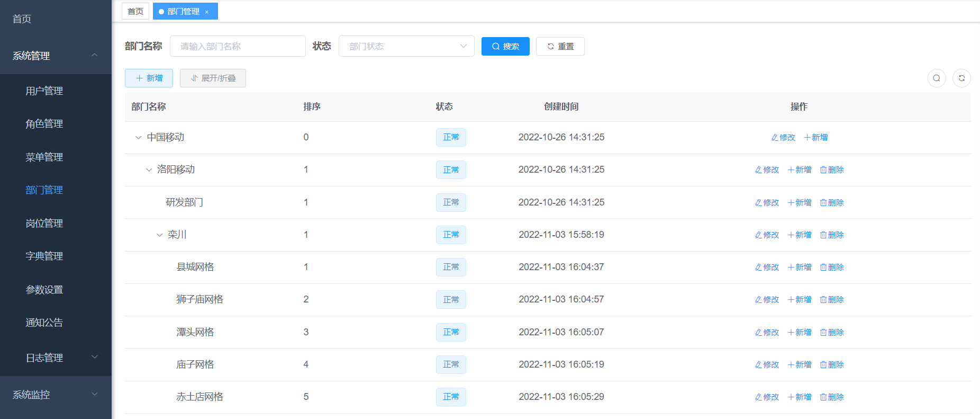Switch to the 首页 tab
980x419 pixels.
point(135,11)
